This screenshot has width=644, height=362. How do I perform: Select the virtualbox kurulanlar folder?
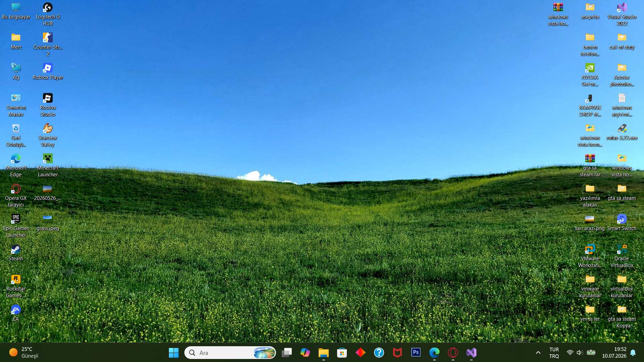(622, 286)
